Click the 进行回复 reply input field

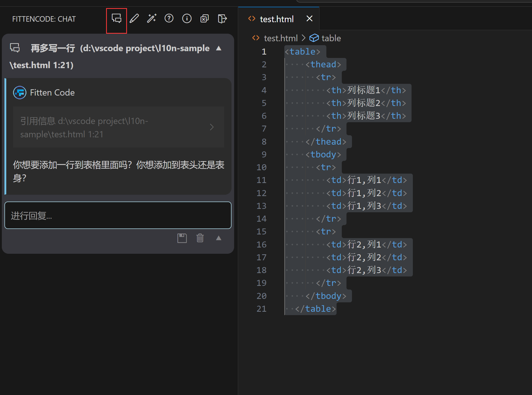118,215
